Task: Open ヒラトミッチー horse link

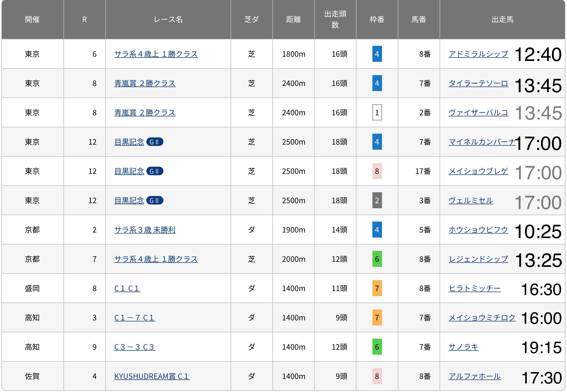Action: [474, 288]
